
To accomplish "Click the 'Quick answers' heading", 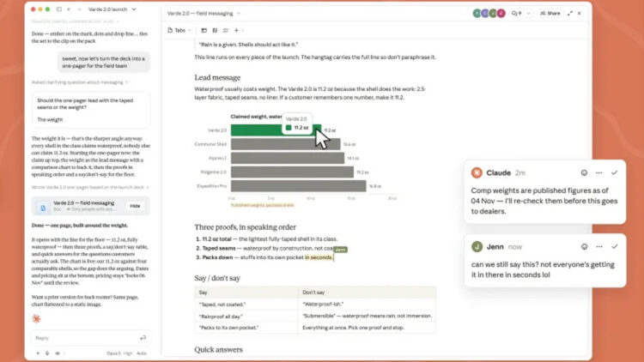I will [x=218, y=350].
